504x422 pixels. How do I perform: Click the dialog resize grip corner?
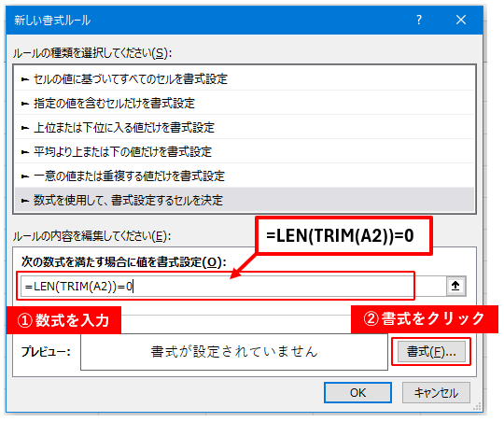(477, 406)
